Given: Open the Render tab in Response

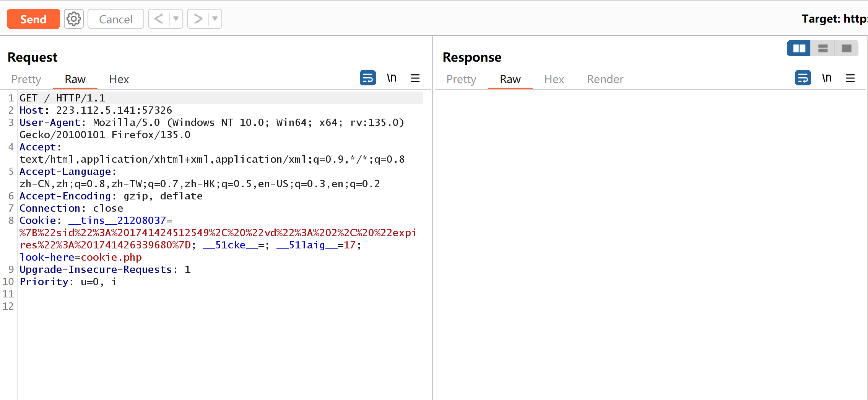Looking at the screenshot, I should [x=605, y=79].
